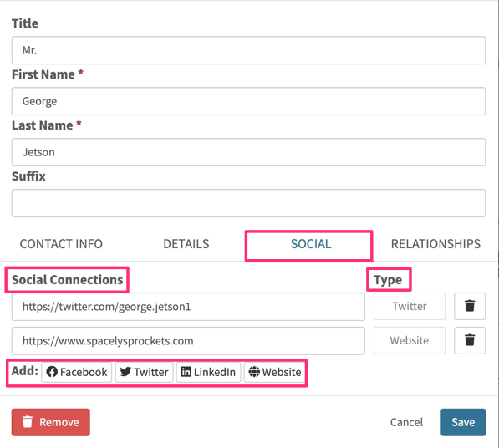Cancel editing the contact
Screen dimensions: 499x448
(x=406, y=422)
